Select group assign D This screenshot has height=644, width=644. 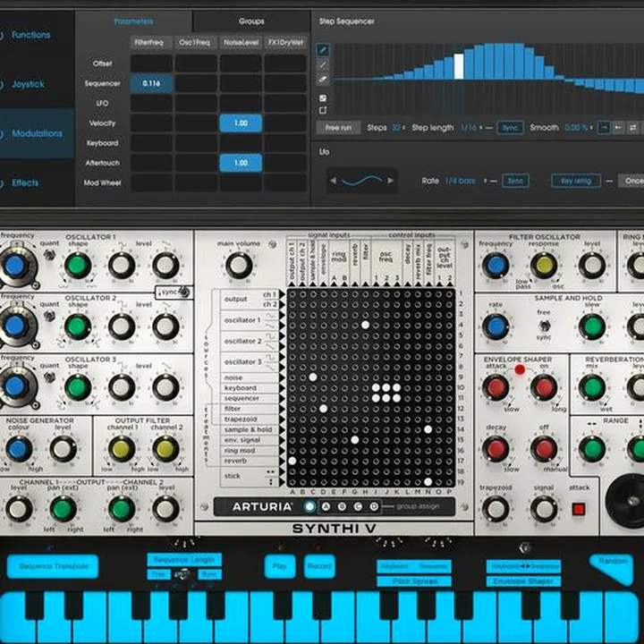(374, 507)
